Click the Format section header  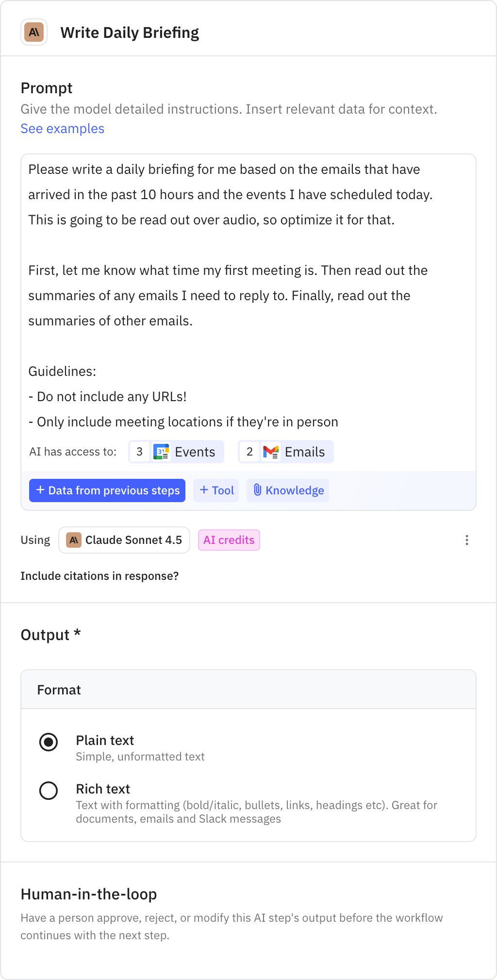[x=59, y=690]
